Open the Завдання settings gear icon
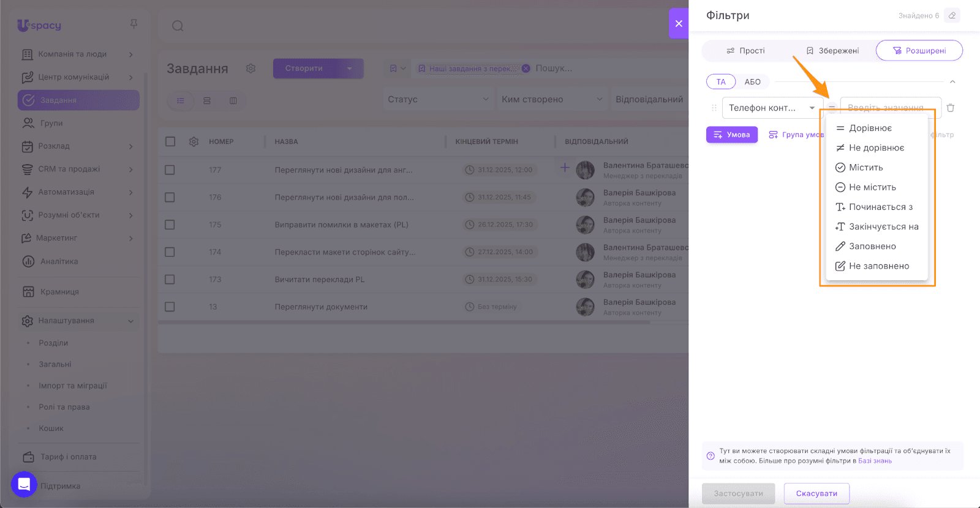The width and height of the screenshot is (980, 508). coord(251,69)
